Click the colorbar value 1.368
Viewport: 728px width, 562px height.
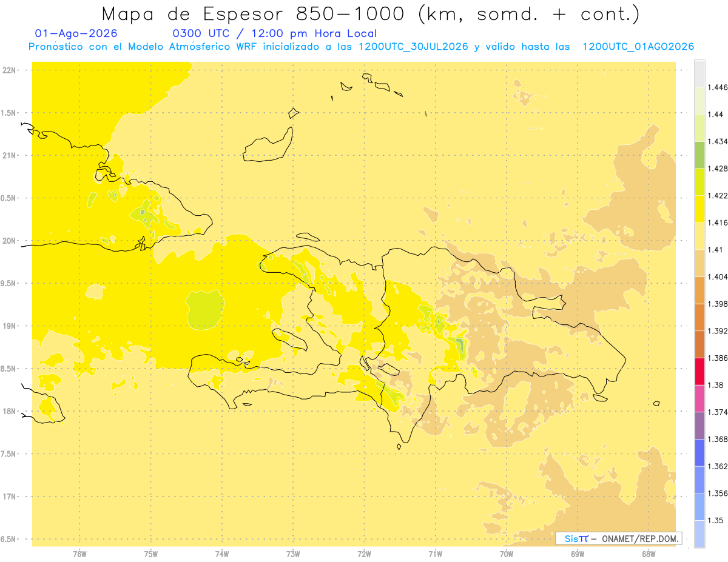pos(718,439)
